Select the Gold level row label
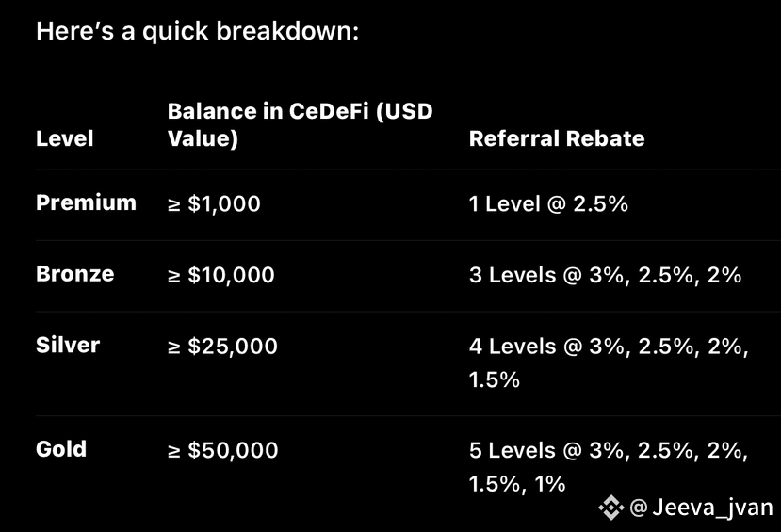 pos(61,449)
